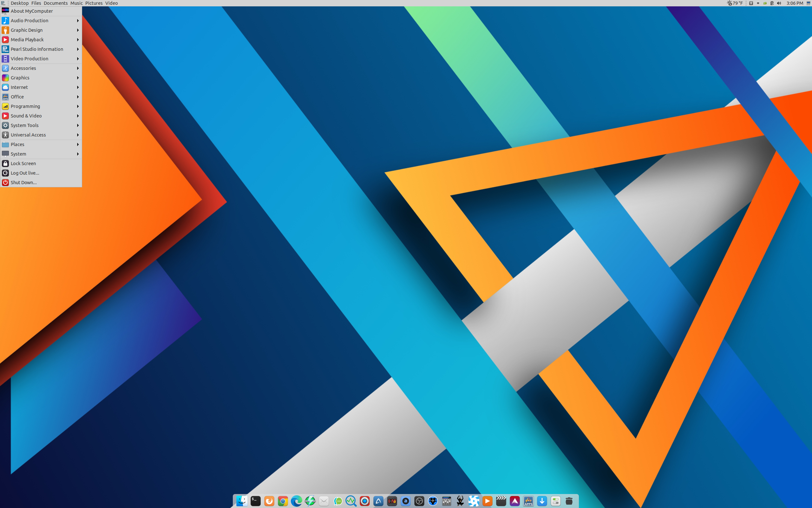Open the Sound & Video menu category
The image size is (812, 508).
point(41,116)
